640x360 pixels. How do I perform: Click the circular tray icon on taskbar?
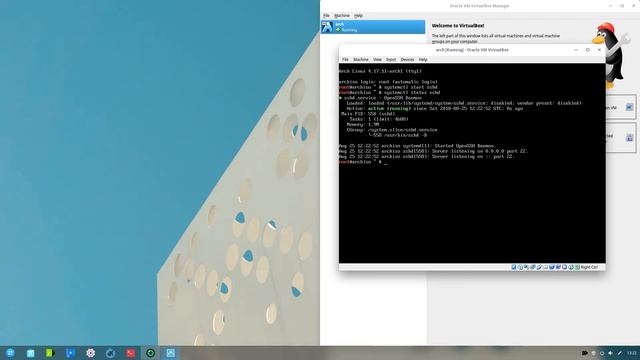tap(602, 353)
